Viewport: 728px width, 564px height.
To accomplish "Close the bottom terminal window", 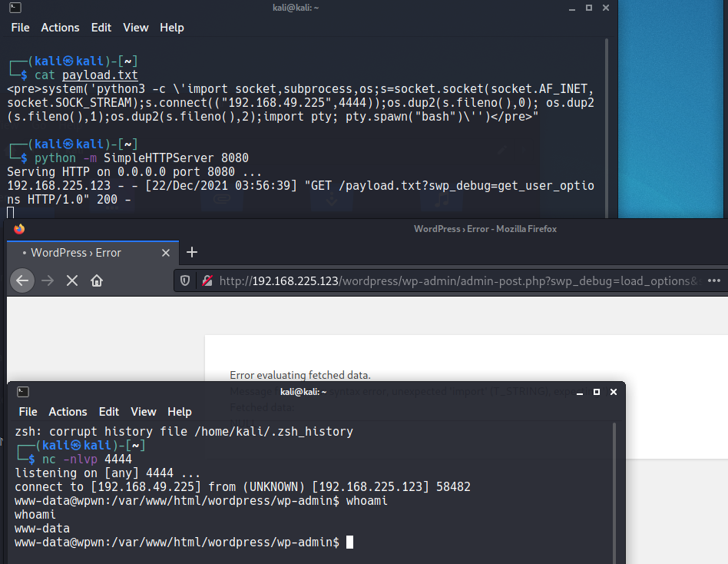I will coord(614,392).
